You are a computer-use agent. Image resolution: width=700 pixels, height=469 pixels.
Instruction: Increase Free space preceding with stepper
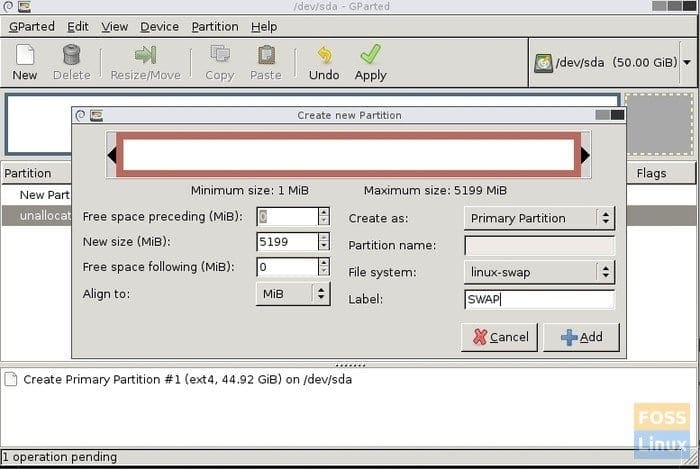[x=324, y=212]
